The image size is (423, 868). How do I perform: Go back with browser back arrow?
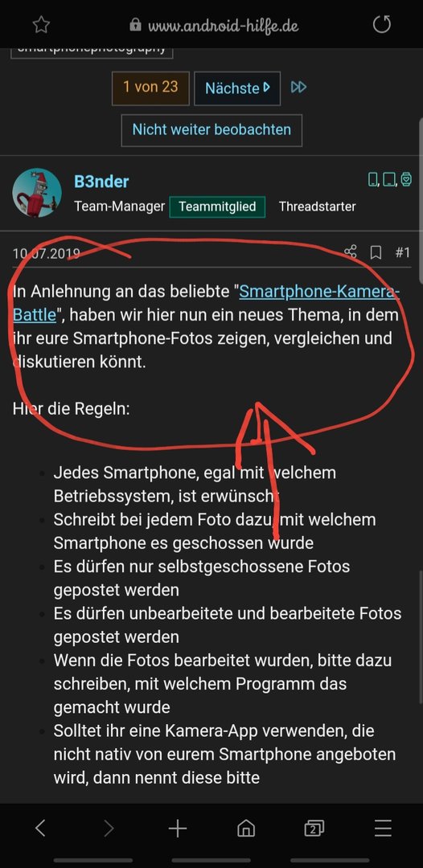tap(40, 828)
